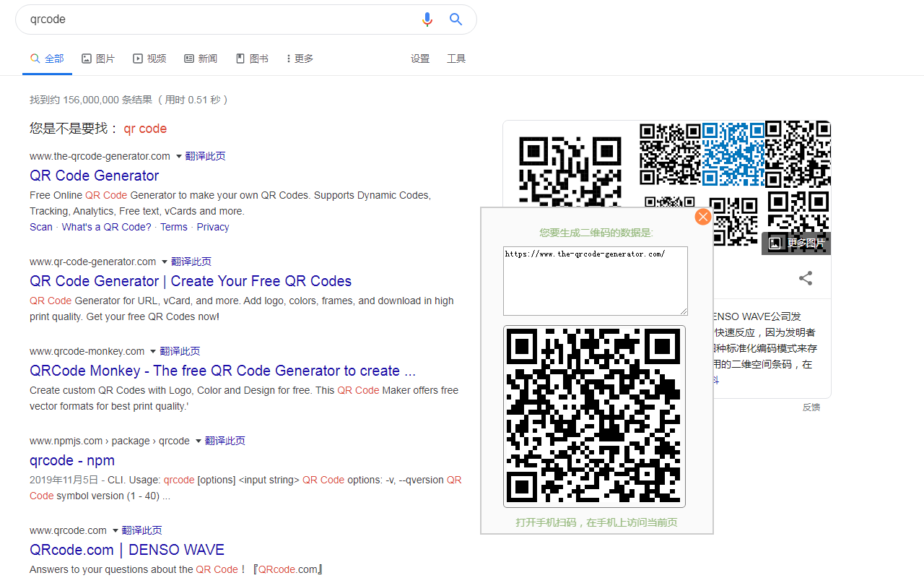Click the generated QR code image in popup
This screenshot has width=924, height=578.
[x=594, y=416]
